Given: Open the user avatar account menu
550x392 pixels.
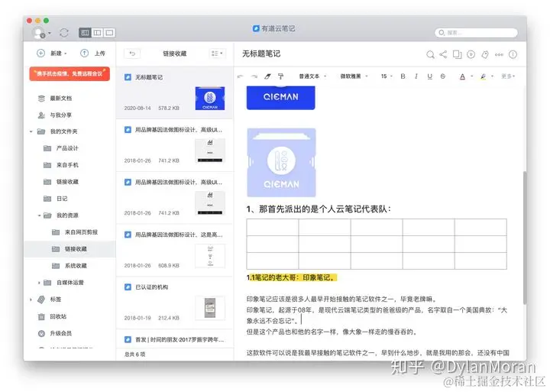Looking at the screenshot, I should click(41, 33).
